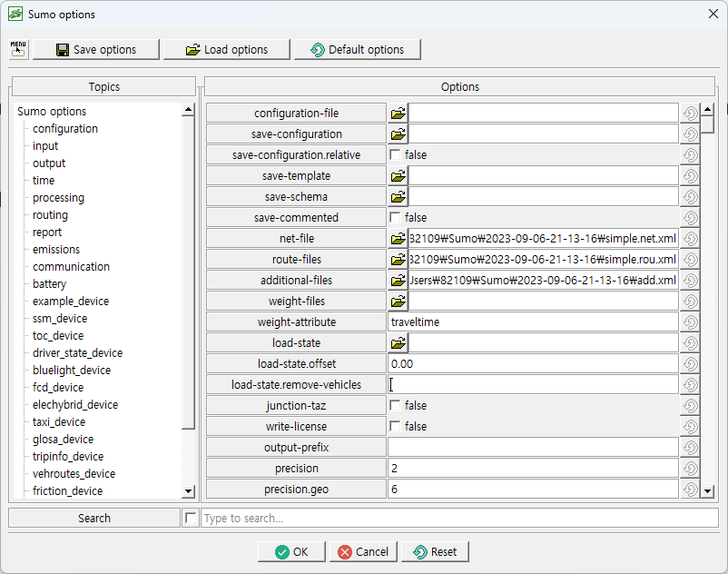Reset save-configuration option to default
Image resolution: width=728 pixels, height=574 pixels.
point(691,134)
